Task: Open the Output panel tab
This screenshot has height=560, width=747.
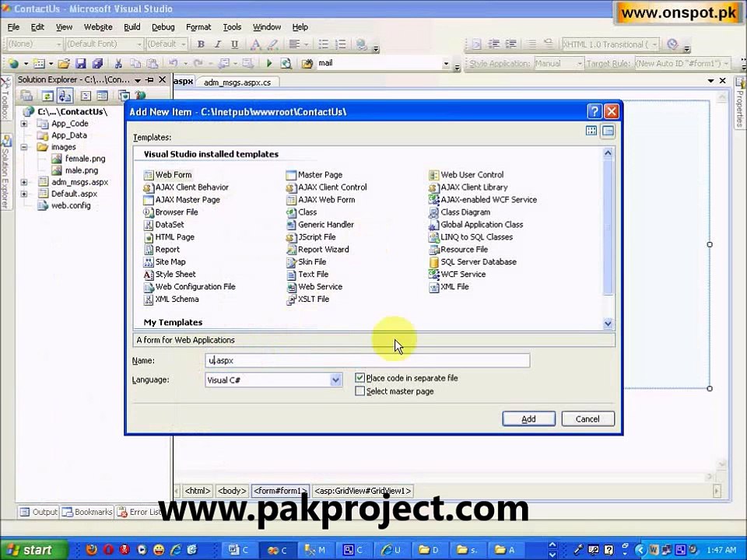Action: (39, 512)
